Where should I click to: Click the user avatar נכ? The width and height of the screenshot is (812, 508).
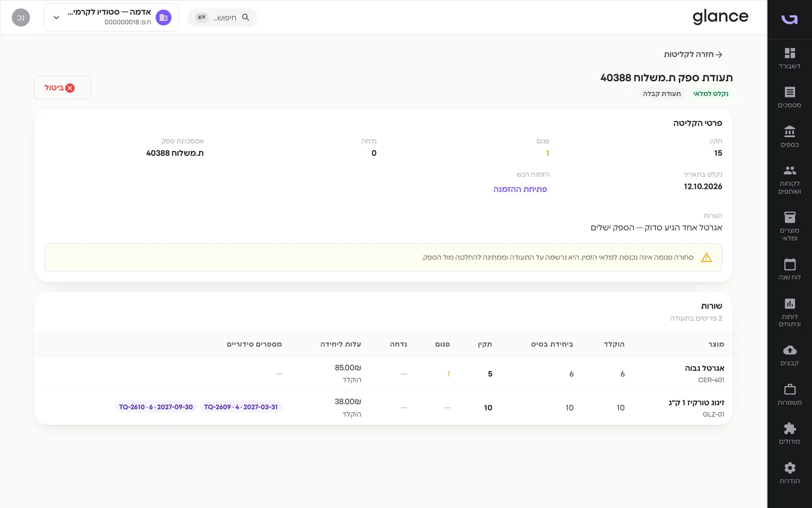click(21, 17)
